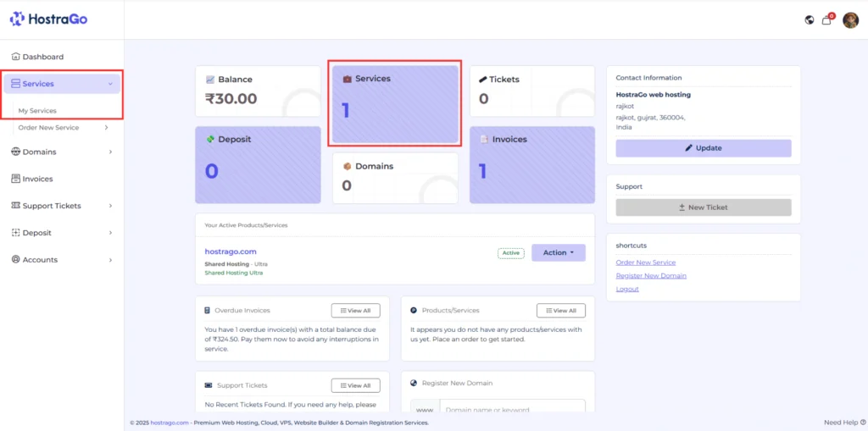Click the Balance chart icon

pyautogui.click(x=210, y=80)
